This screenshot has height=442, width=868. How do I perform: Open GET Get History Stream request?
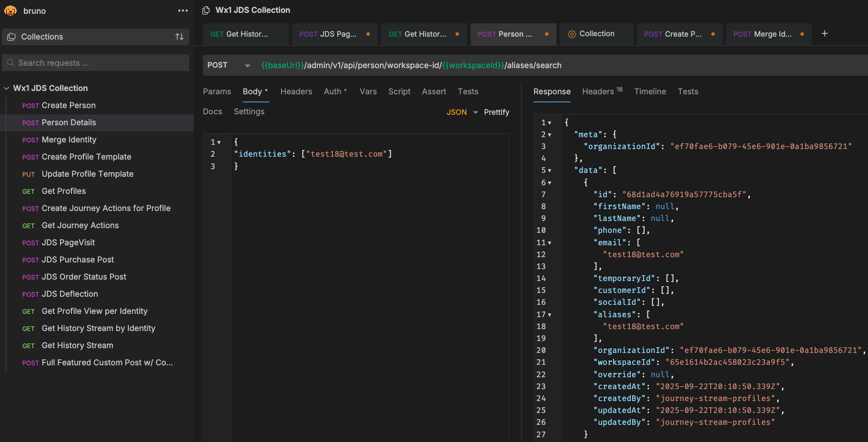[x=97, y=345]
